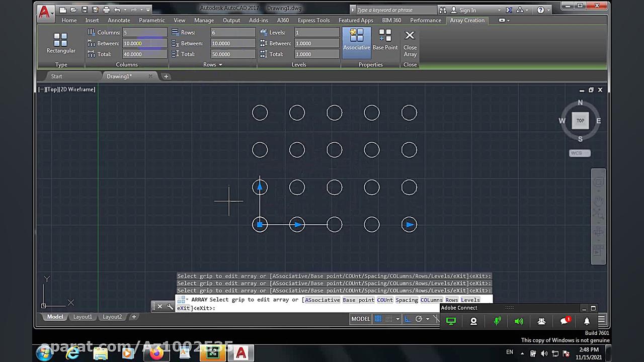Click the Close Array X icon
Image resolution: width=644 pixels, height=362 pixels.
410,35
